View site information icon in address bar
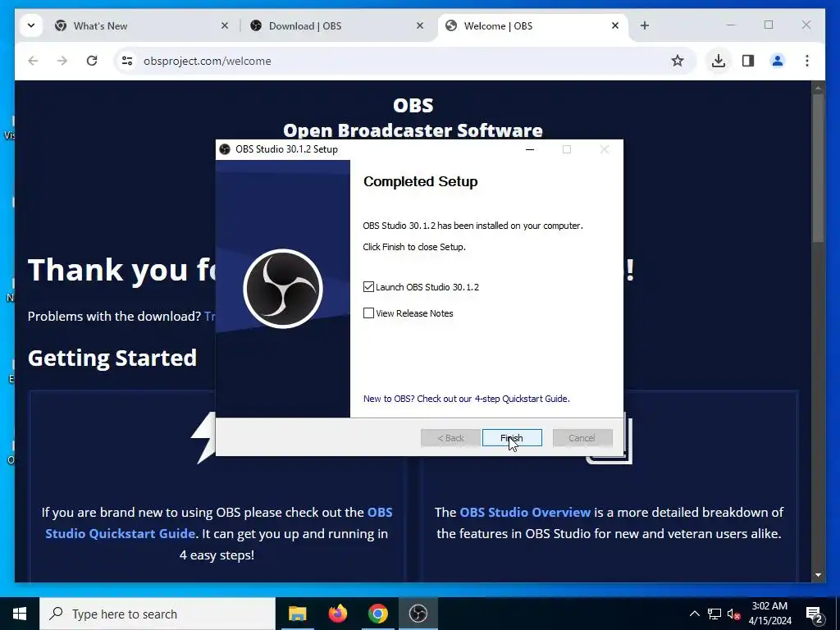 (x=127, y=61)
